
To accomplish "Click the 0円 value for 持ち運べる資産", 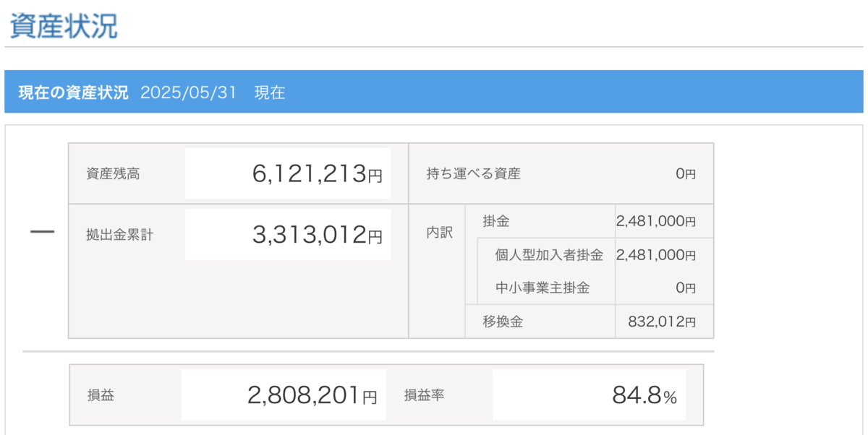I will click(x=685, y=174).
